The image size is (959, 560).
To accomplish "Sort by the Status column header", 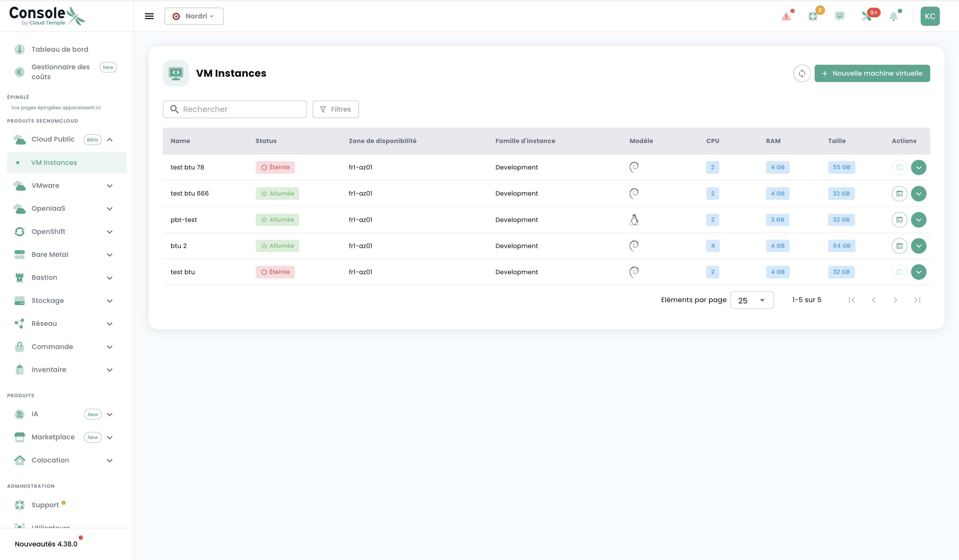I will point(266,141).
